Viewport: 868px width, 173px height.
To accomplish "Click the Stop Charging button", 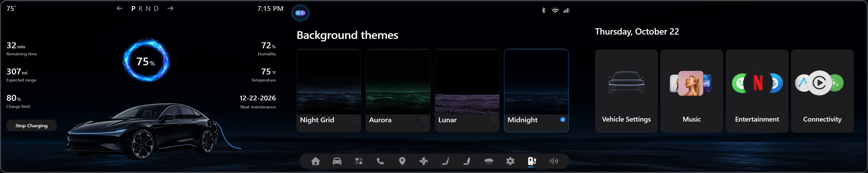I will pos(31,126).
